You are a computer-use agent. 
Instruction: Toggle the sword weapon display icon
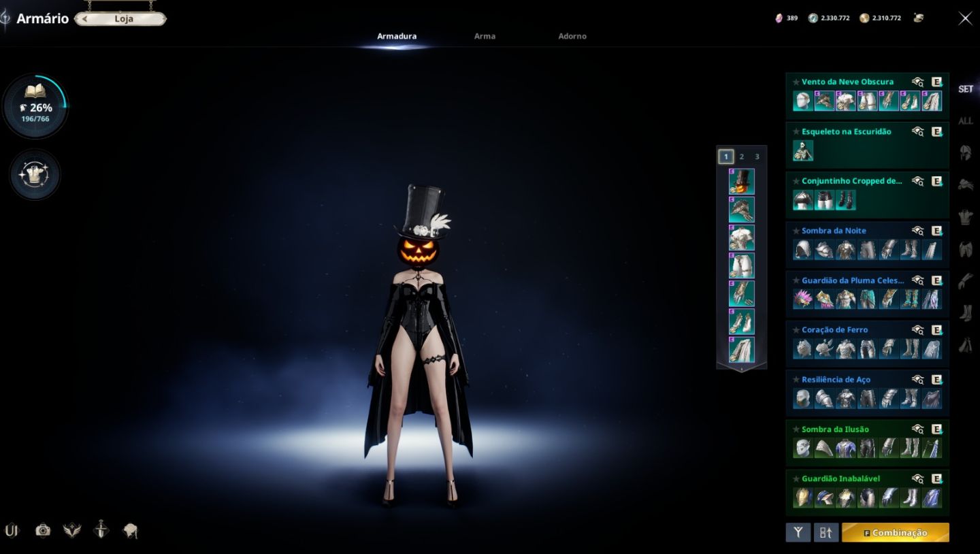[x=101, y=529]
